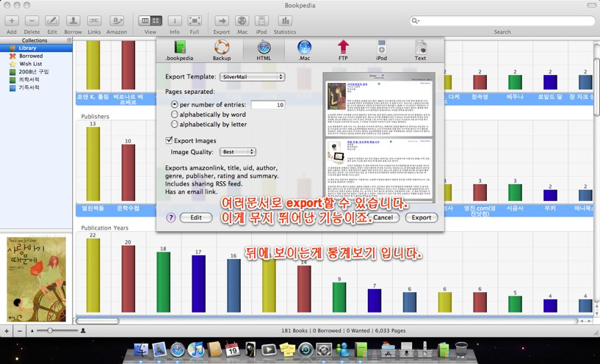This screenshot has height=364, width=600.
Task: Select the .Mac export tab in dialog
Action: [x=304, y=50]
